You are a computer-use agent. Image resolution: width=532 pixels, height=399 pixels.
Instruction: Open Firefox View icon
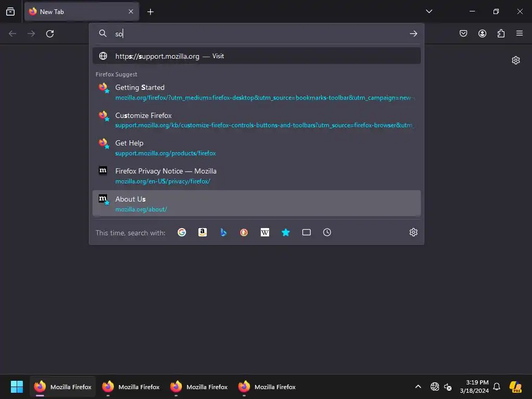tap(10, 11)
